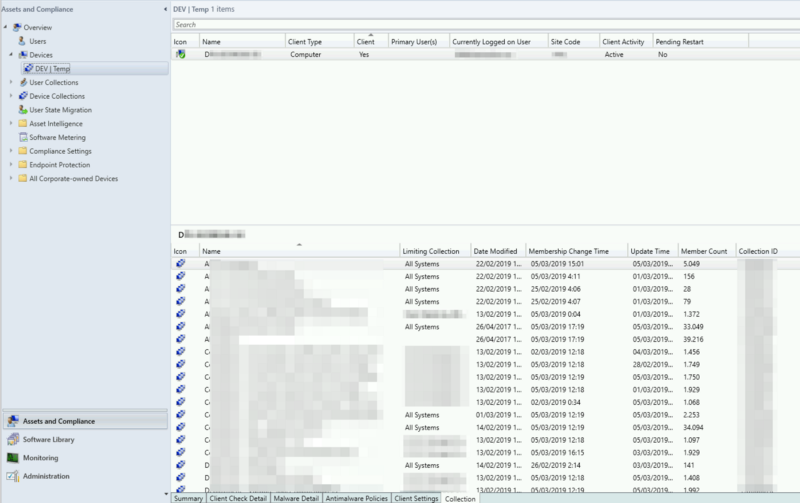The height and width of the screenshot is (503, 800).
Task: Expand the User Collections node
Action: pyautogui.click(x=11, y=82)
